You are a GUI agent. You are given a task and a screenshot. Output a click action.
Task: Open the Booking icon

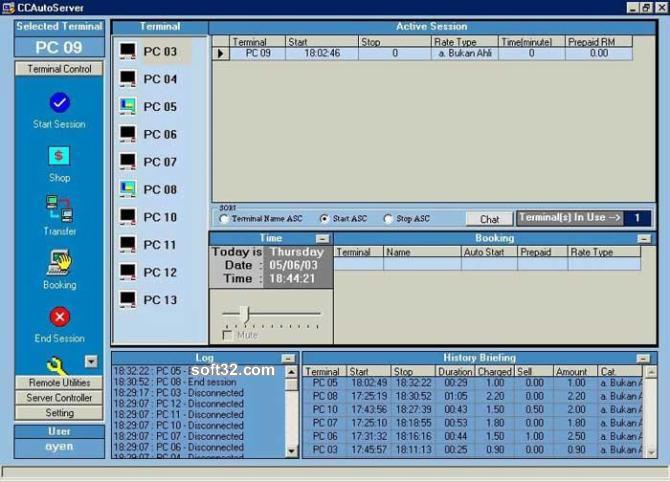click(59, 262)
